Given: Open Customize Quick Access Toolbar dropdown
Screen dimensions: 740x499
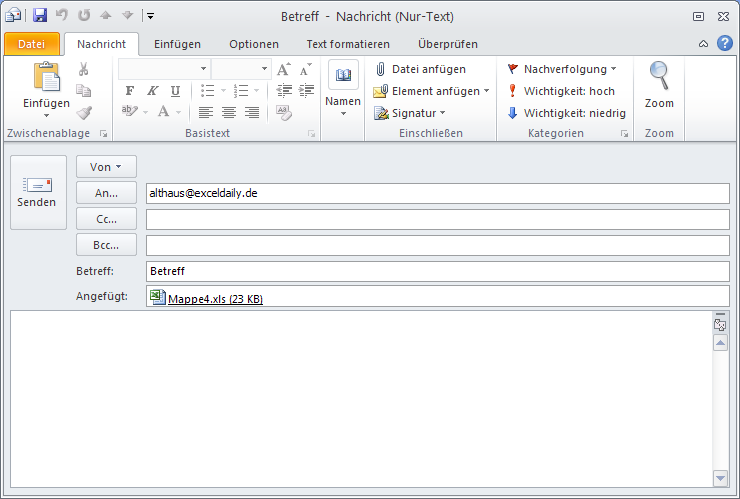Looking at the screenshot, I should point(150,16).
